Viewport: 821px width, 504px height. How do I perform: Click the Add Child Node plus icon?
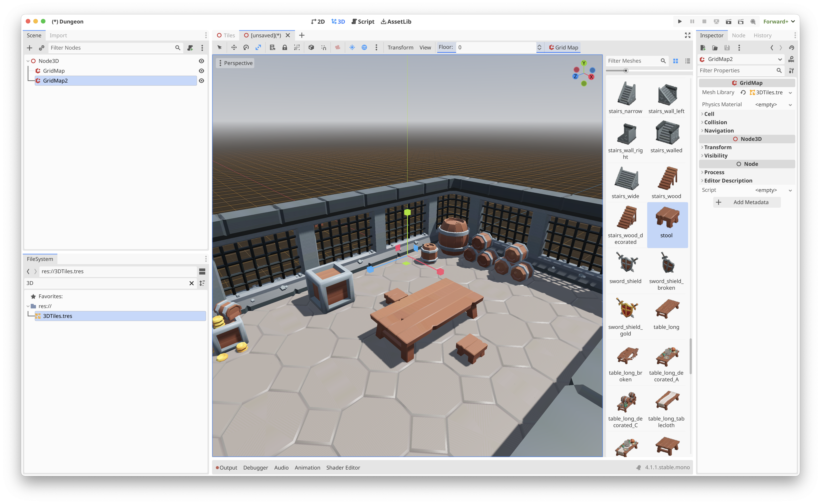(x=30, y=48)
